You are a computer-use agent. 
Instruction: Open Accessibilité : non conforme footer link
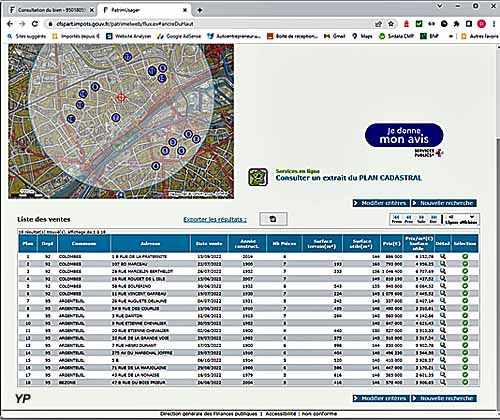[301, 414]
